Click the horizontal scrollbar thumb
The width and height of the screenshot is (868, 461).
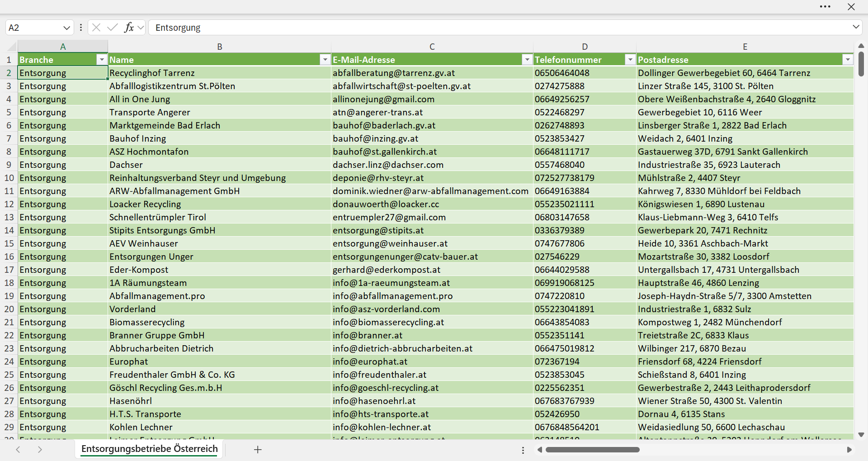pyautogui.click(x=593, y=450)
